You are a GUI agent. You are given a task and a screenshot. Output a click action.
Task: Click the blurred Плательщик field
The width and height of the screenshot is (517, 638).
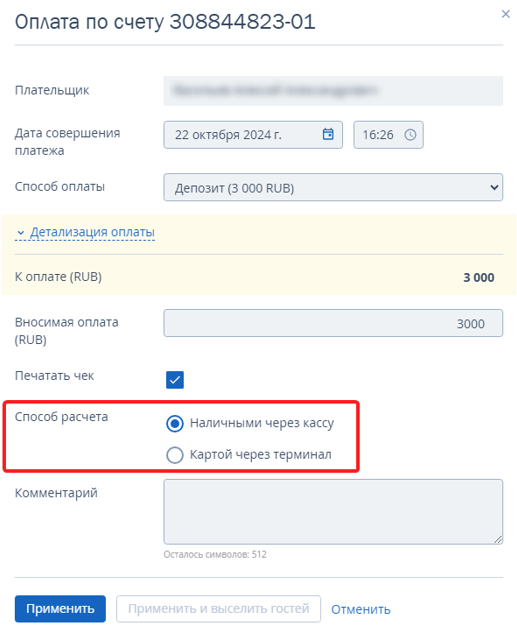coord(333,91)
